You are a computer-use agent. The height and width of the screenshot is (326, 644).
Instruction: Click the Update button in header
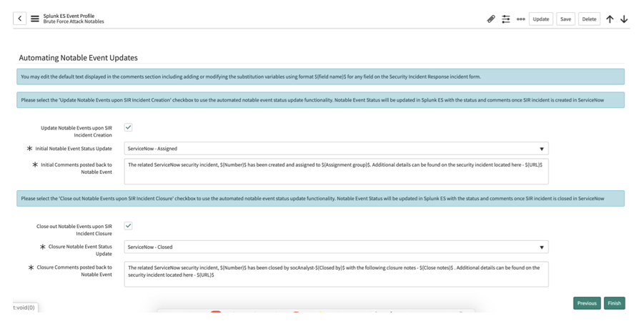541,19
